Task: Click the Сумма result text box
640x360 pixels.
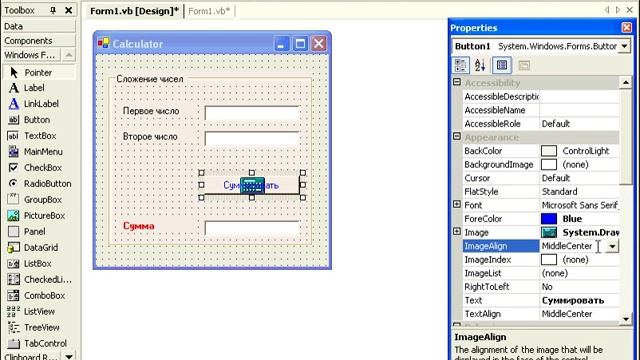Action: click(252, 228)
